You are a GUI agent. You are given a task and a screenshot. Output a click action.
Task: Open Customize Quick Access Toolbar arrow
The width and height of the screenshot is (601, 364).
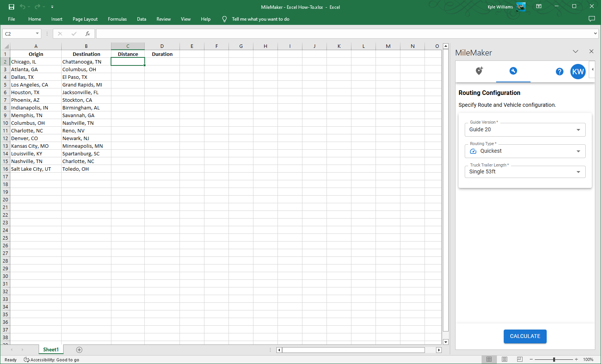tap(52, 7)
